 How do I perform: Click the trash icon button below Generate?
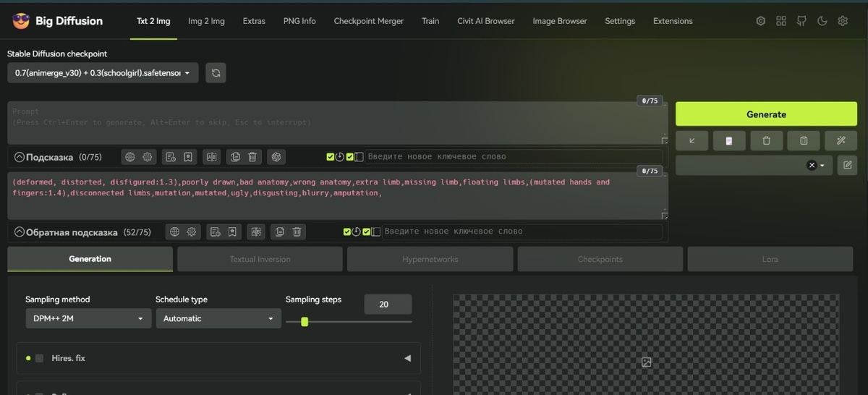coord(767,140)
